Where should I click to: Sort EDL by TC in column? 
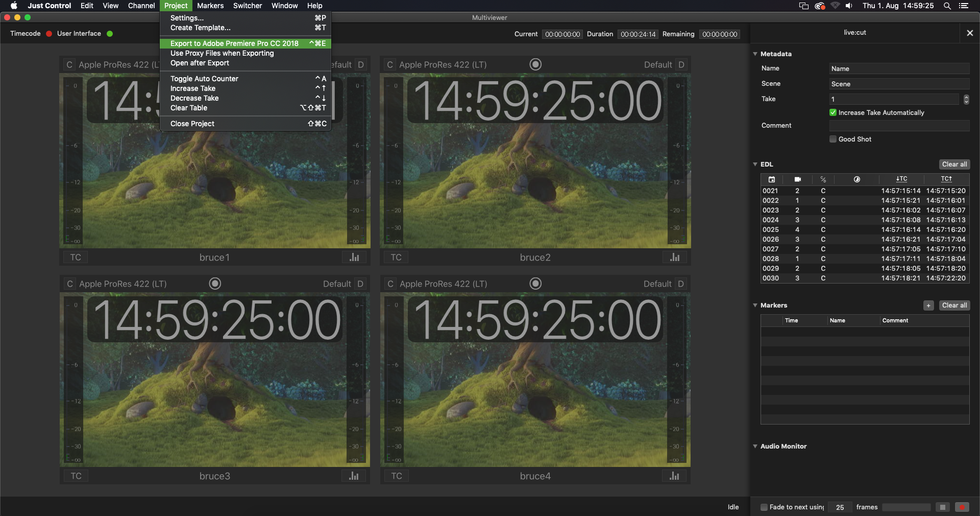point(901,179)
